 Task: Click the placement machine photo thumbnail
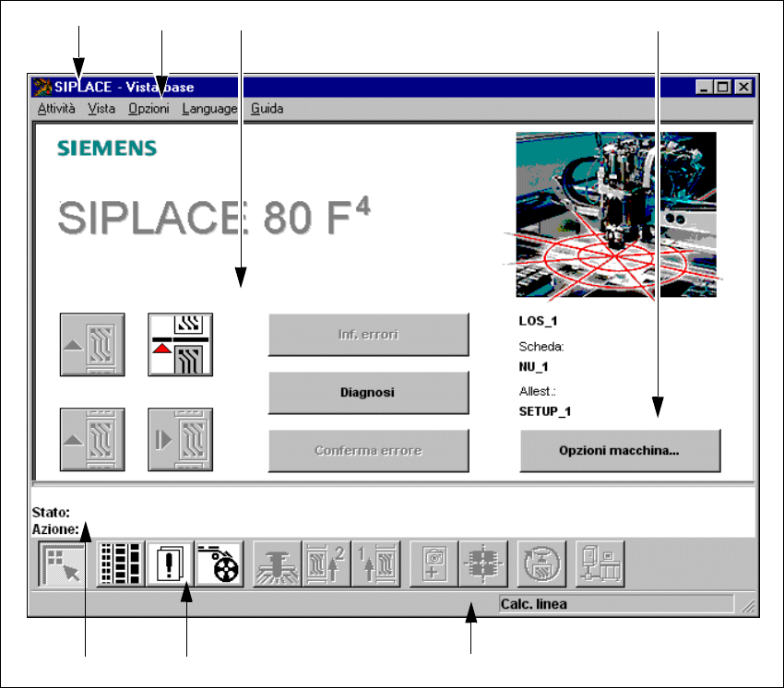point(616,215)
